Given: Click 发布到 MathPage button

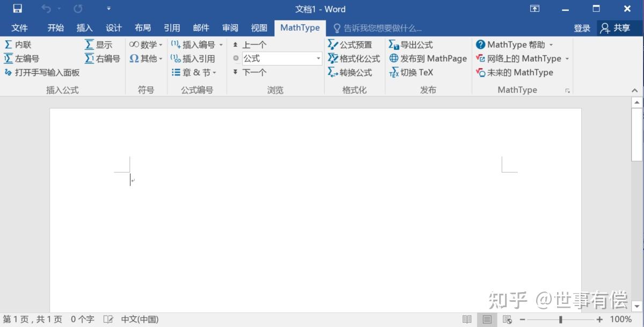Looking at the screenshot, I should (428, 59).
